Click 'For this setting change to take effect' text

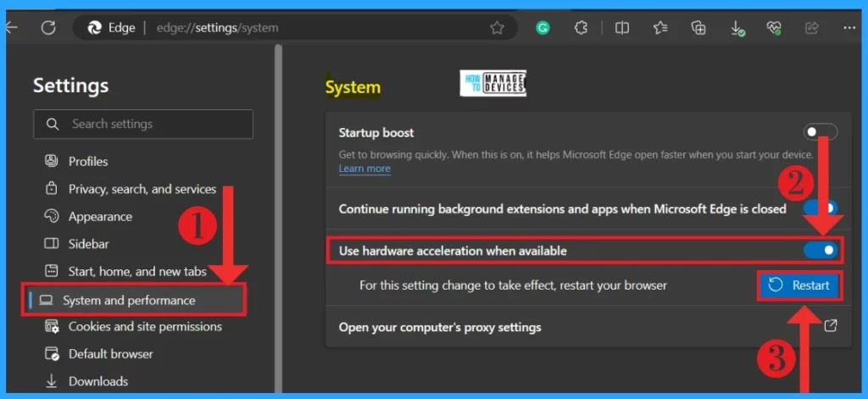coord(513,285)
